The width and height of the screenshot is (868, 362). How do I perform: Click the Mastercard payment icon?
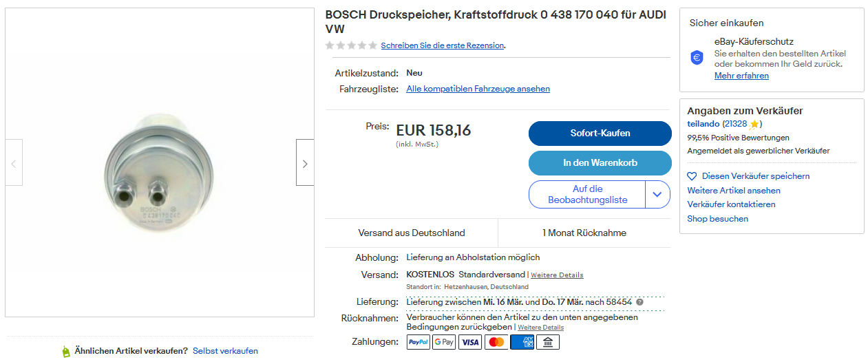(496, 342)
